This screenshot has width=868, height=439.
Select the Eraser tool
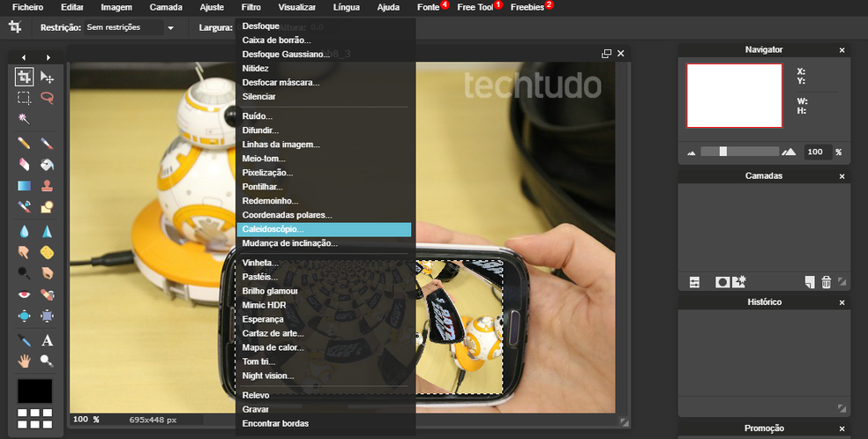coord(24,165)
